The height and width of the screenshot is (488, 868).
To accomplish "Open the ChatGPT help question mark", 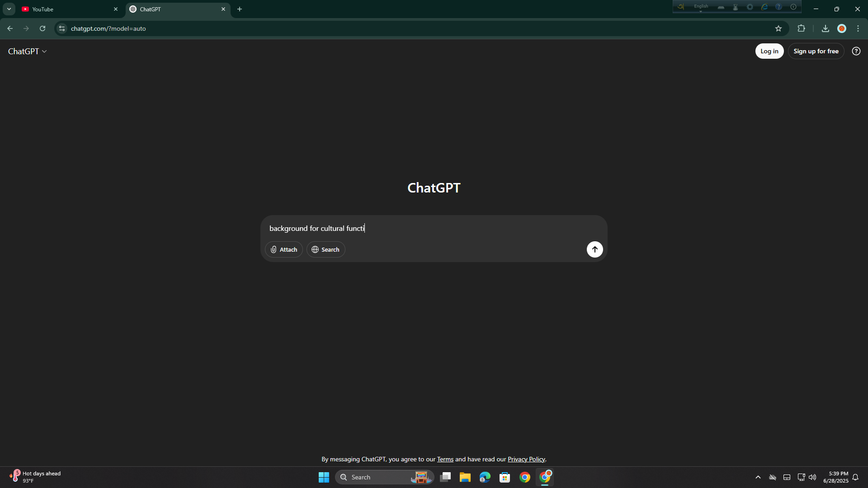I will 856,51.
